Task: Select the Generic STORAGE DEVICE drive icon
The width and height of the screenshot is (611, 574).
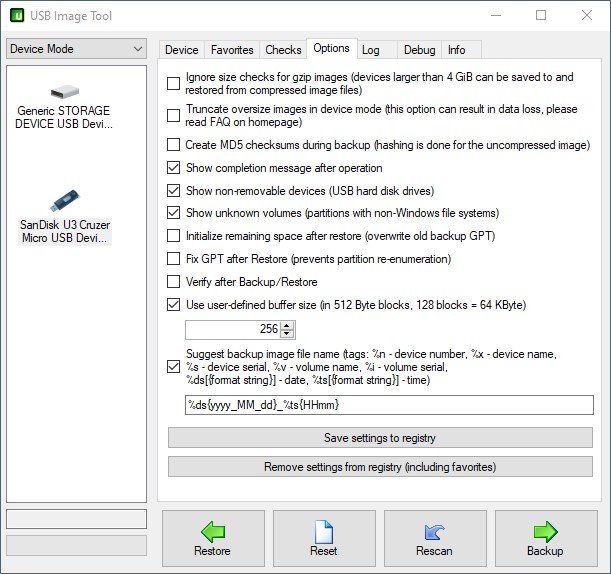Action: (x=65, y=92)
